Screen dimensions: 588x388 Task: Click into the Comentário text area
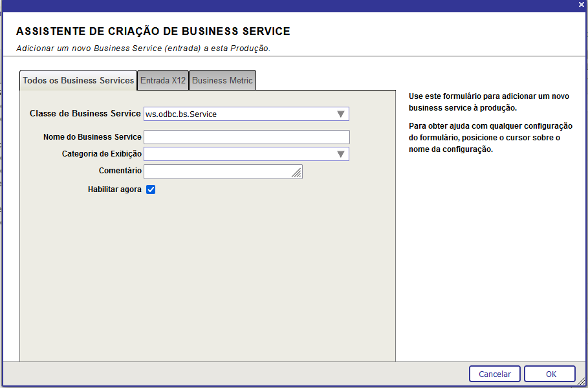(218, 171)
